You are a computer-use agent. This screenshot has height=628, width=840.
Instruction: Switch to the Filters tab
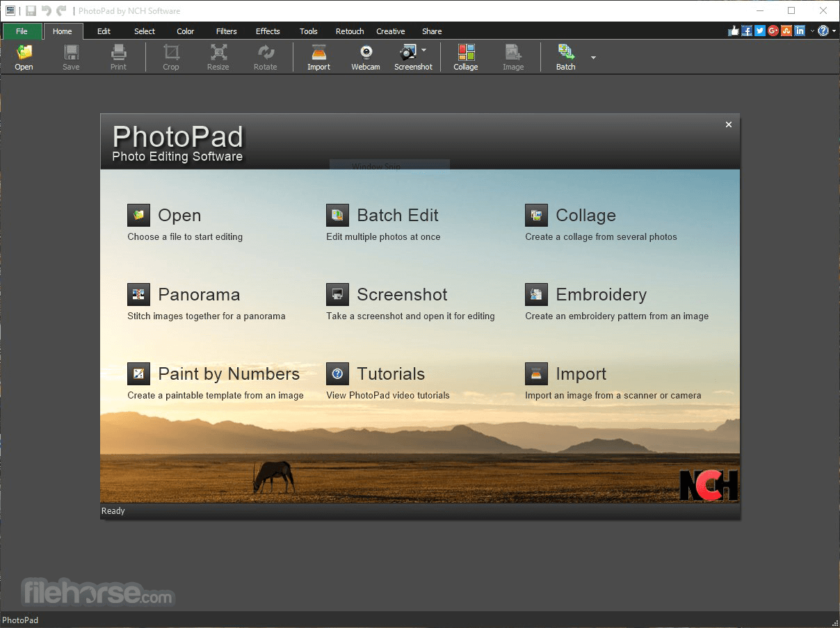[x=227, y=31]
